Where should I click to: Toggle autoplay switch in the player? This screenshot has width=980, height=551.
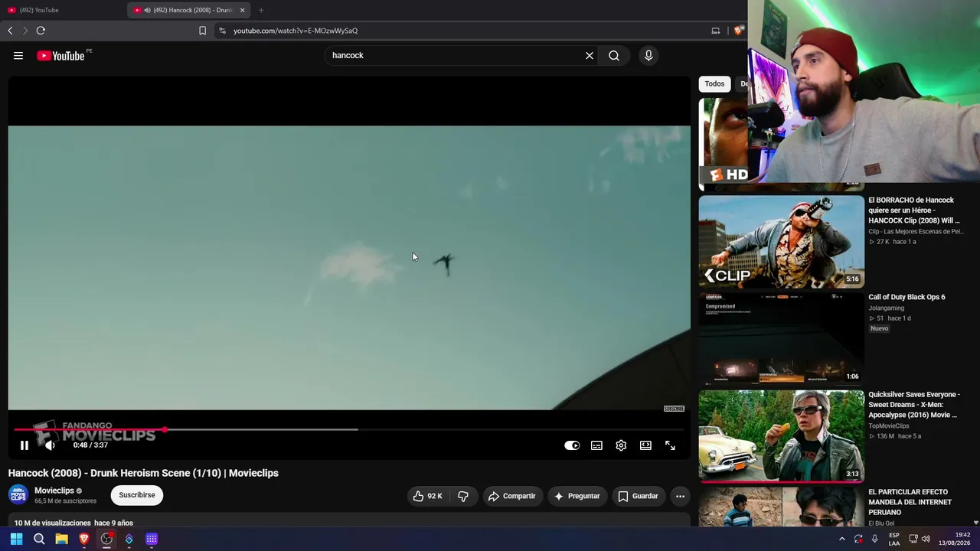(x=572, y=445)
